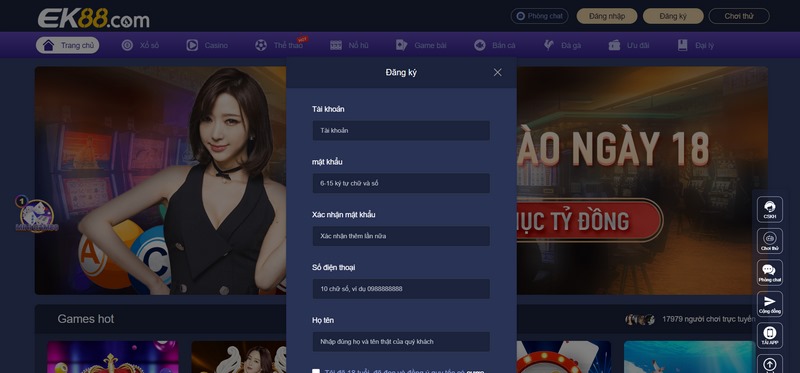Viewport: 800px width, 373px height.
Task: Click the Trang chủ home icon
Action: [48, 45]
